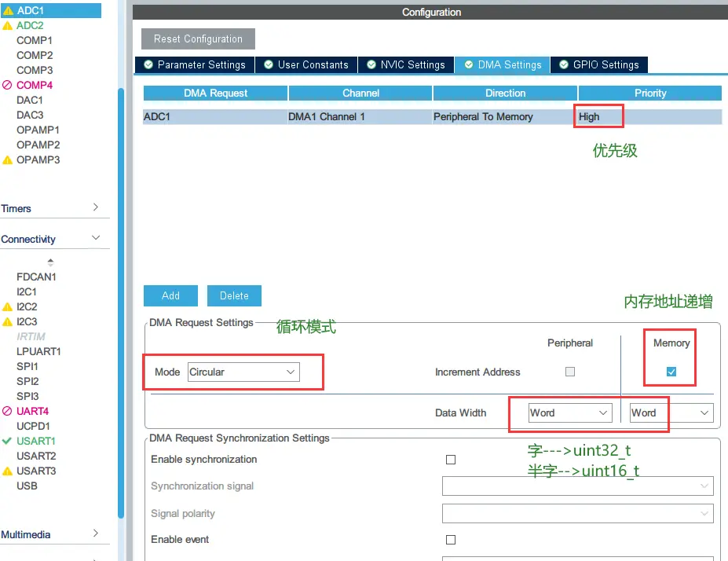
Task: Click the warning icon beside ADC1
Action: (8, 11)
